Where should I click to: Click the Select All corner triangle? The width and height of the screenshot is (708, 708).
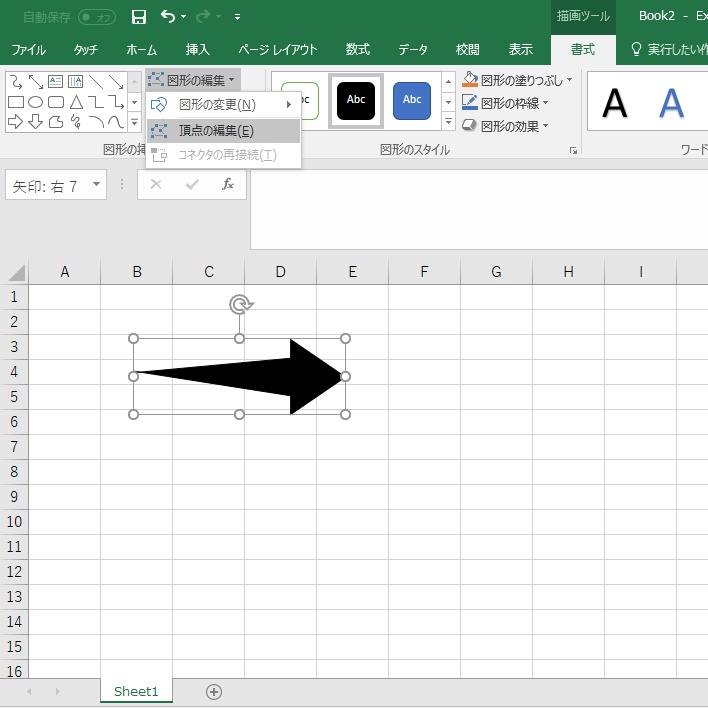(17, 273)
